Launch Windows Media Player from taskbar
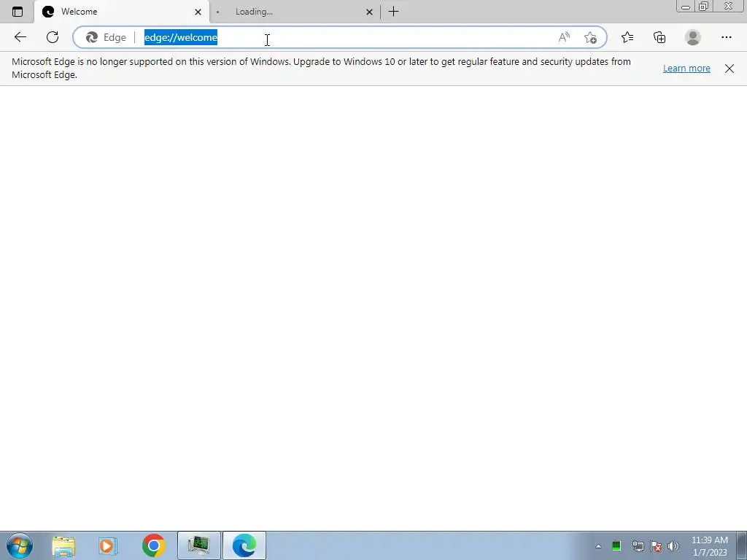 (x=108, y=545)
